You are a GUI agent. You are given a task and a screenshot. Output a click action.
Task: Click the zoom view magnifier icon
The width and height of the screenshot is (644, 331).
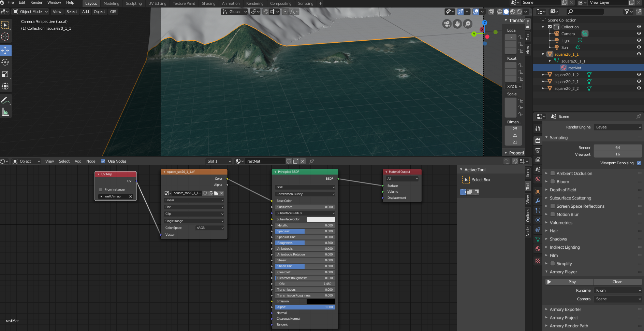click(468, 24)
